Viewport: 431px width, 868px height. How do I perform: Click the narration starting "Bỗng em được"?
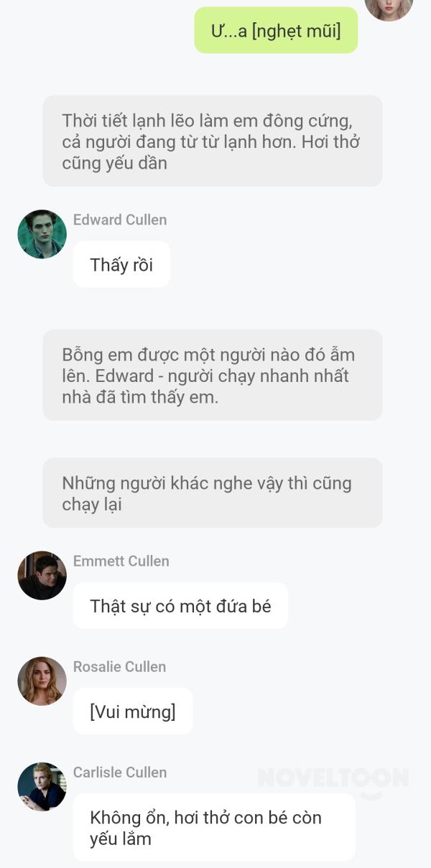(213, 375)
